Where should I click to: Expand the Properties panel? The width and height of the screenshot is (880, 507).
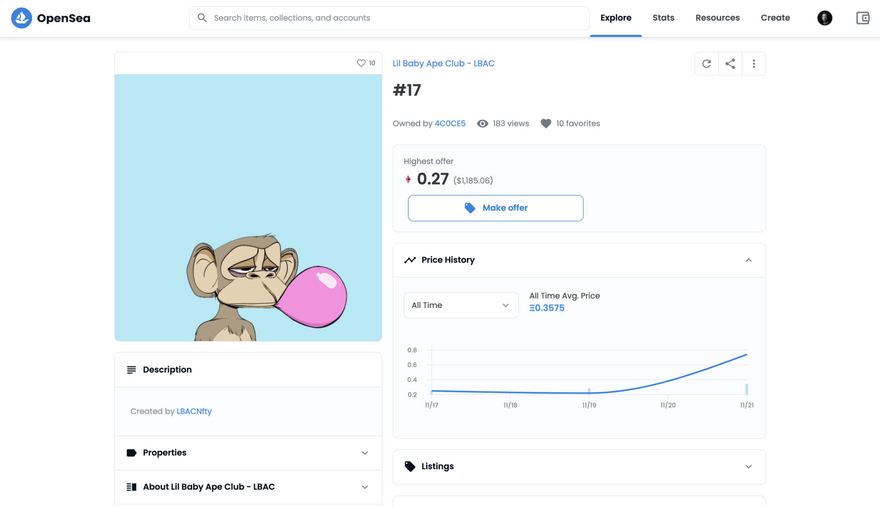pyautogui.click(x=248, y=453)
